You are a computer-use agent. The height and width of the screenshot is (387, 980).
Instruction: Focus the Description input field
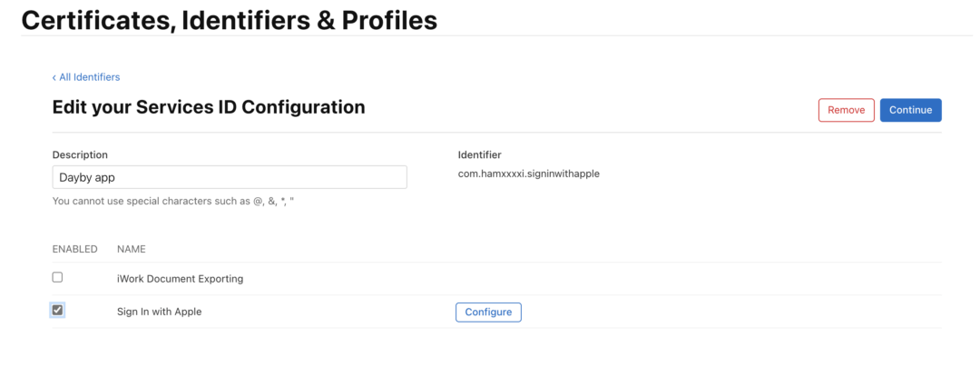pyautogui.click(x=230, y=177)
